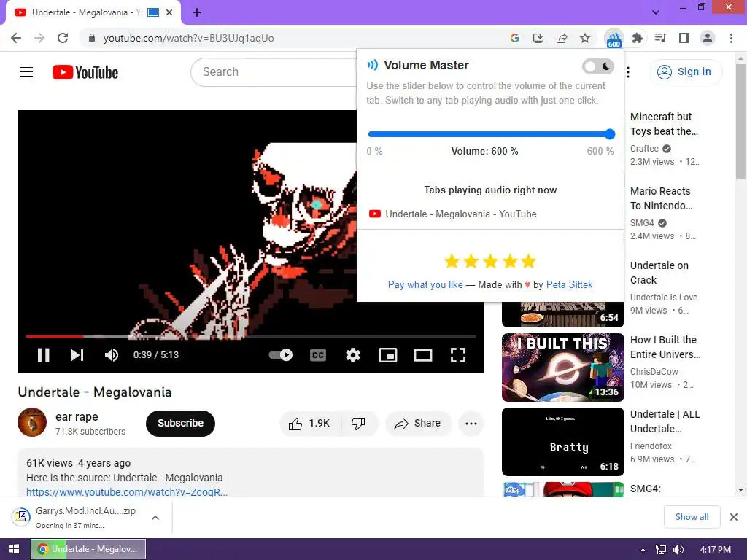
Task: Rate Volume Master five stars
Action: click(528, 261)
